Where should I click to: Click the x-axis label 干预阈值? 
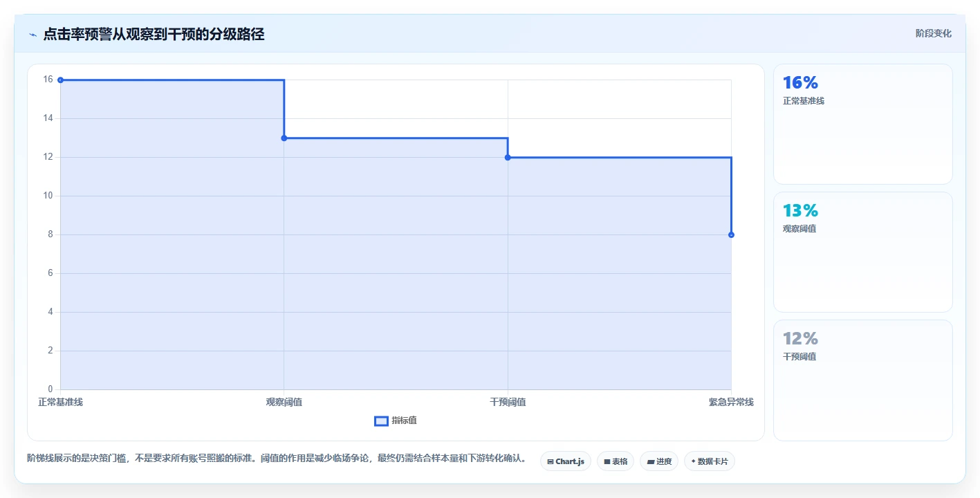click(x=508, y=402)
